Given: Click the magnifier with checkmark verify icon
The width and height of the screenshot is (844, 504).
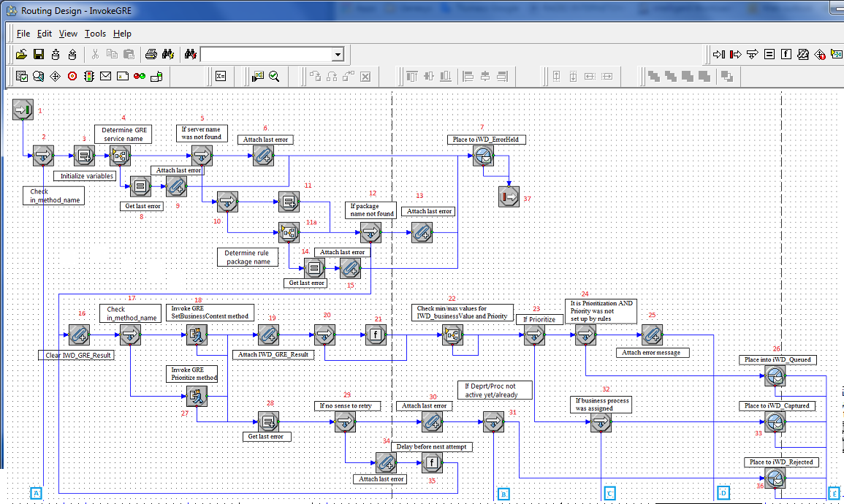Looking at the screenshot, I should (274, 76).
